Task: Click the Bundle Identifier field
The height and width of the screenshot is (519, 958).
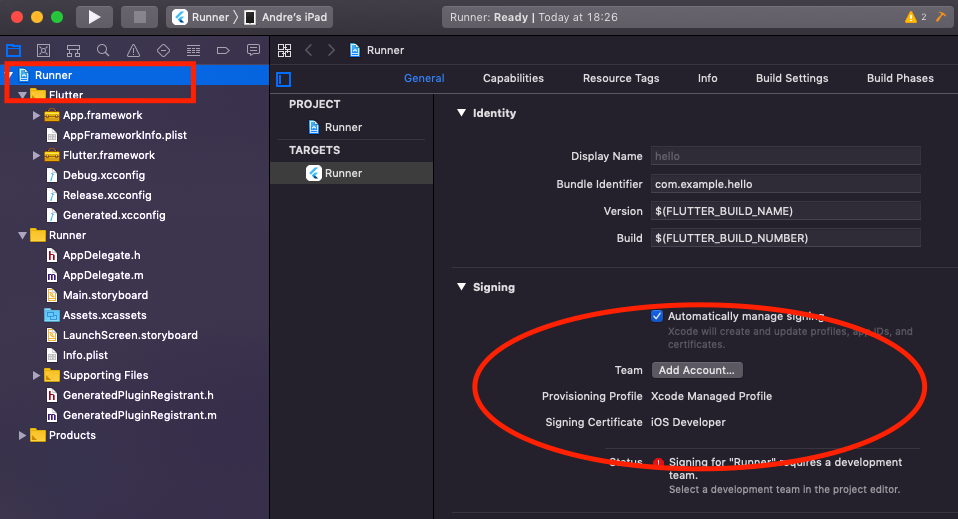Action: tap(786, 184)
